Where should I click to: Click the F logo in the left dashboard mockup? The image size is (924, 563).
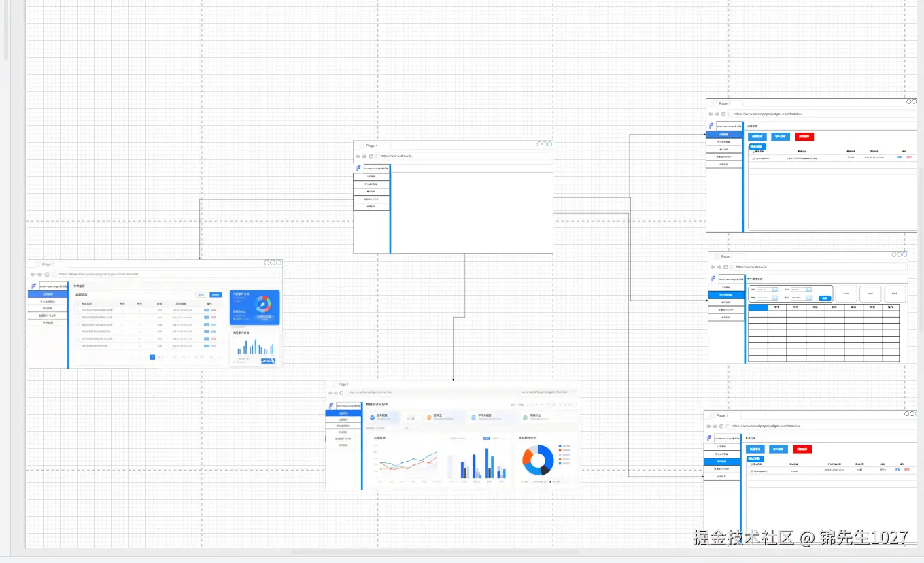click(x=33, y=286)
